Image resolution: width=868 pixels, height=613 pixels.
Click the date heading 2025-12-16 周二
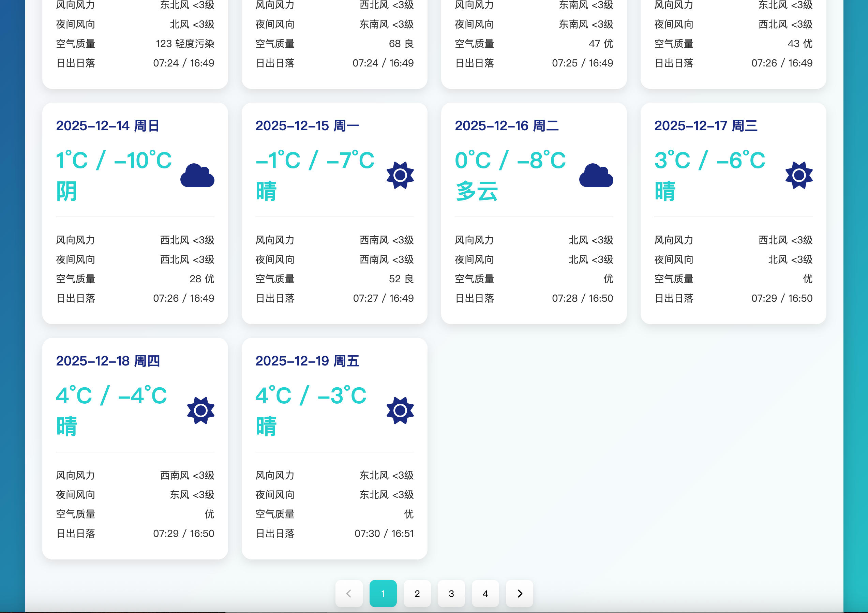click(x=507, y=125)
